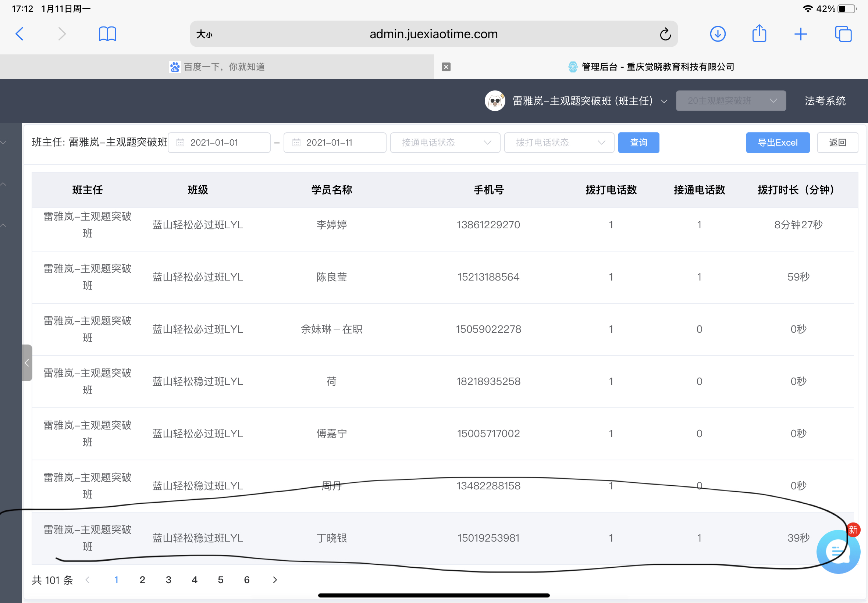Add a new tab with the plus icon
This screenshot has width=868, height=603.
[801, 34]
